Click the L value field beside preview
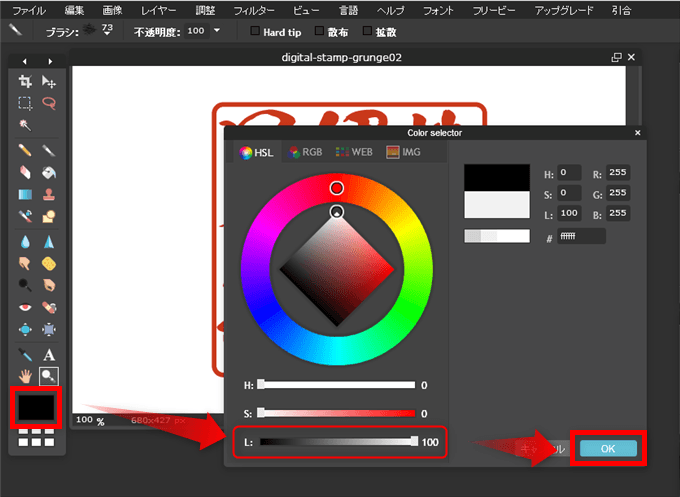This screenshot has height=497, width=680. [569, 213]
